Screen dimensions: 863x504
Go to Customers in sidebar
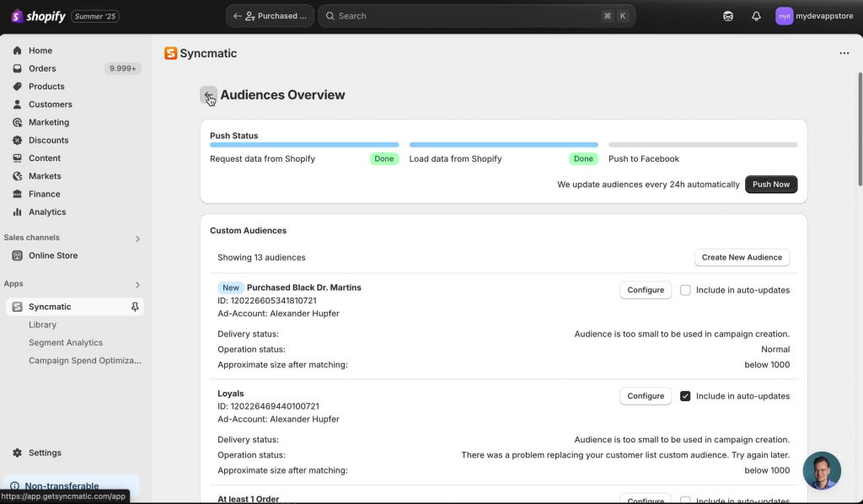[x=50, y=104]
